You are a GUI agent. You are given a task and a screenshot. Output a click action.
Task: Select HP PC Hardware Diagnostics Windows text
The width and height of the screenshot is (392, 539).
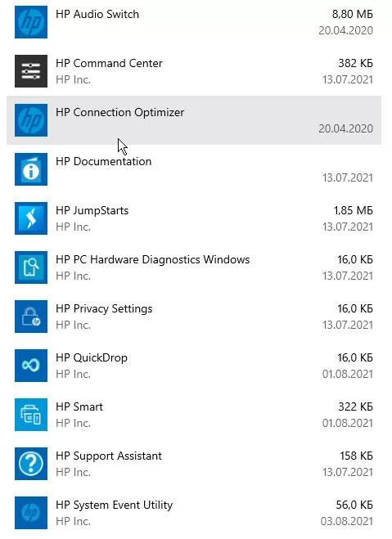pyautogui.click(x=153, y=259)
